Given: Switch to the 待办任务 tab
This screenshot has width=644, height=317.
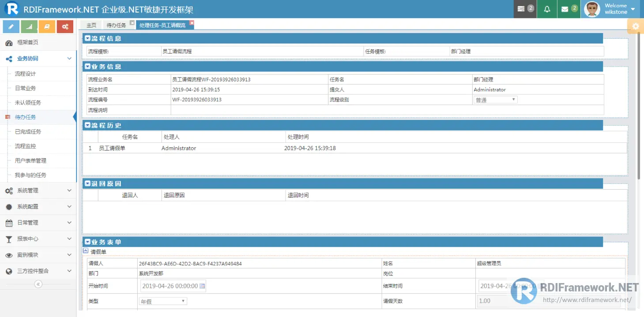Looking at the screenshot, I should pos(116,25).
